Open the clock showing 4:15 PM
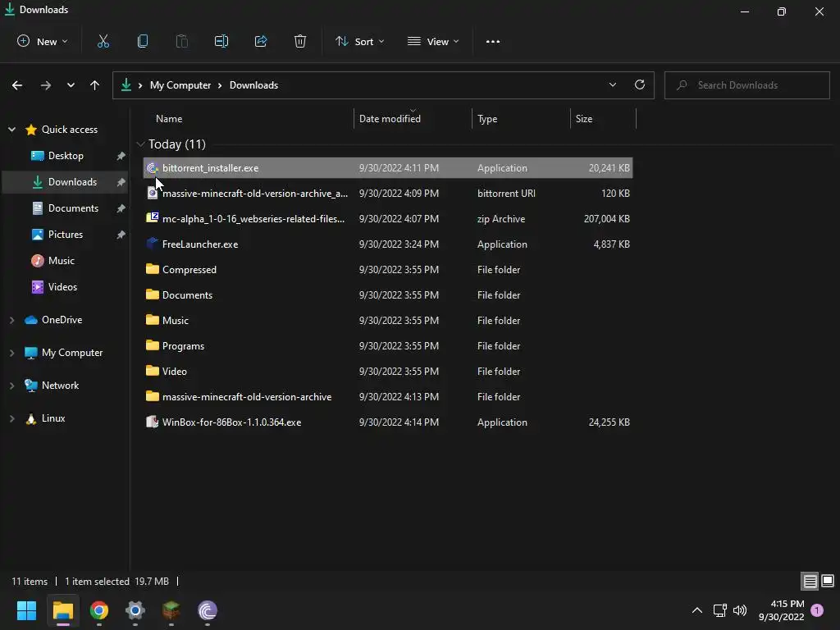 click(x=782, y=610)
